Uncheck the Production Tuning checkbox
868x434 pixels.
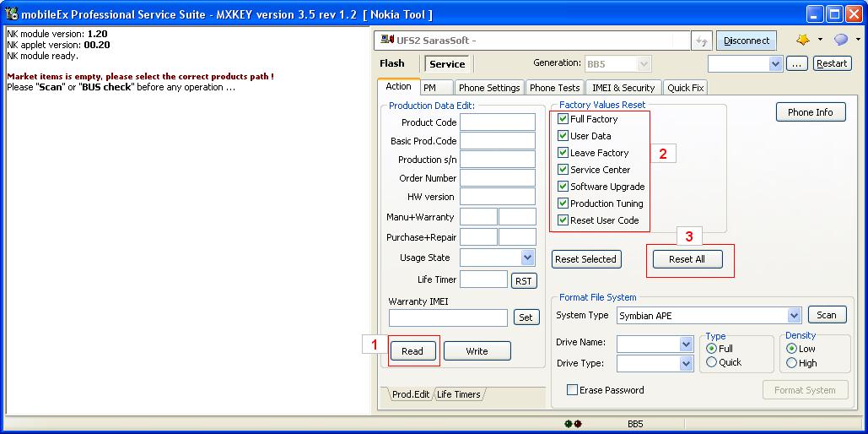coord(563,203)
